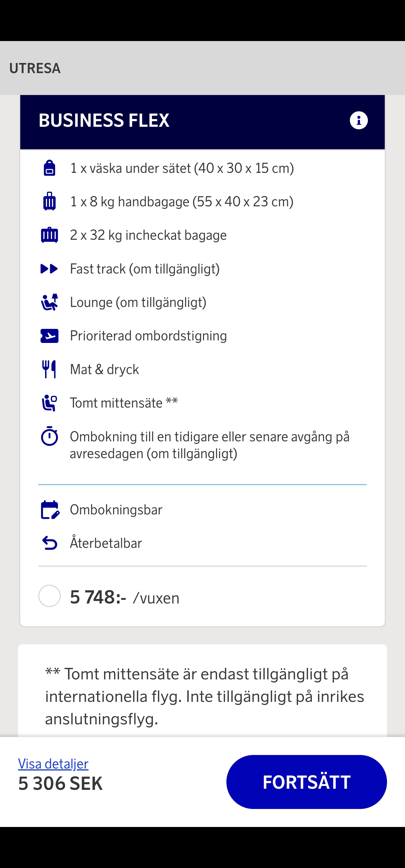Click the under-seat bag backpack icon
The width and height of the screenshot is (405, 868).
click(x=49, y=168)
